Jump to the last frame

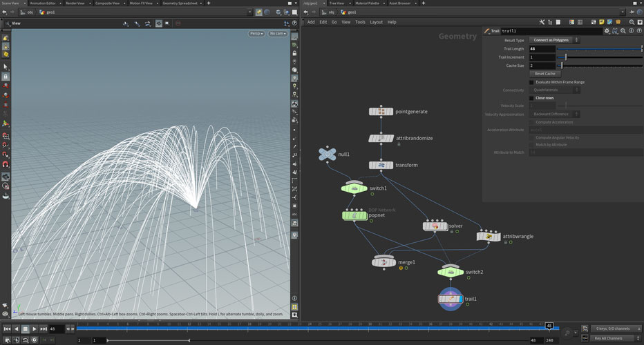click(44, 329)
